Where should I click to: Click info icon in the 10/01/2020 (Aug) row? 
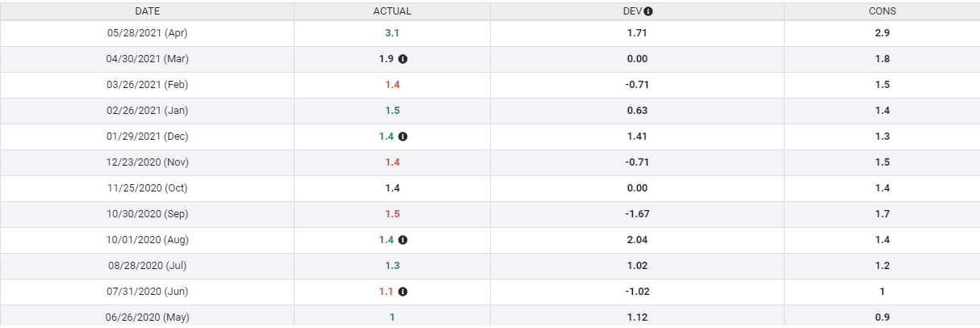point(403,240)
